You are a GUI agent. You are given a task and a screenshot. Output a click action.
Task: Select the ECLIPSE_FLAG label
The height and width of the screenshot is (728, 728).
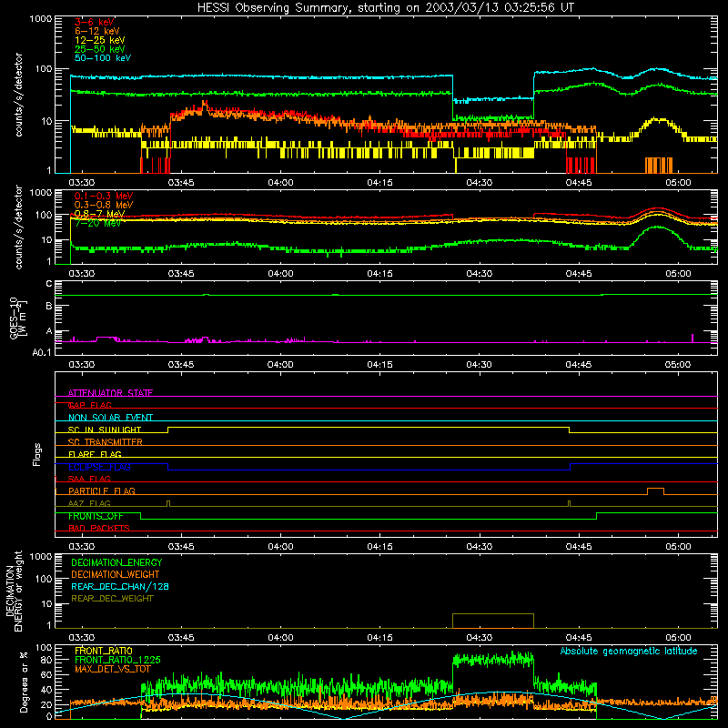pyautogui.click(x=99, y=467)
